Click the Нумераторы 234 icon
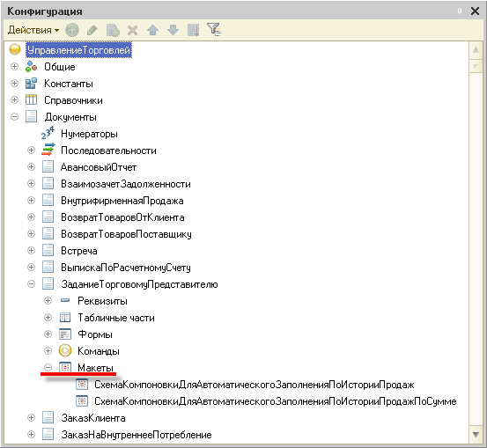487x448 pixels. pos(48,133)
